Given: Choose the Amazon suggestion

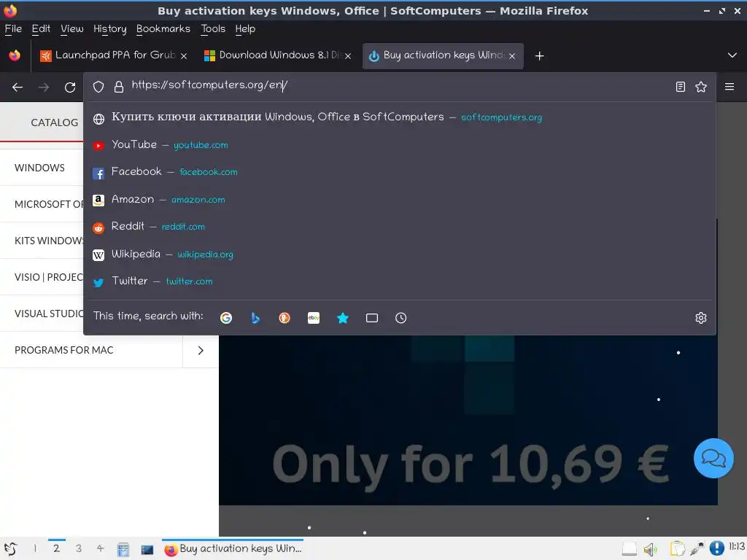Looking at the screenshot, I should point(400,200).
